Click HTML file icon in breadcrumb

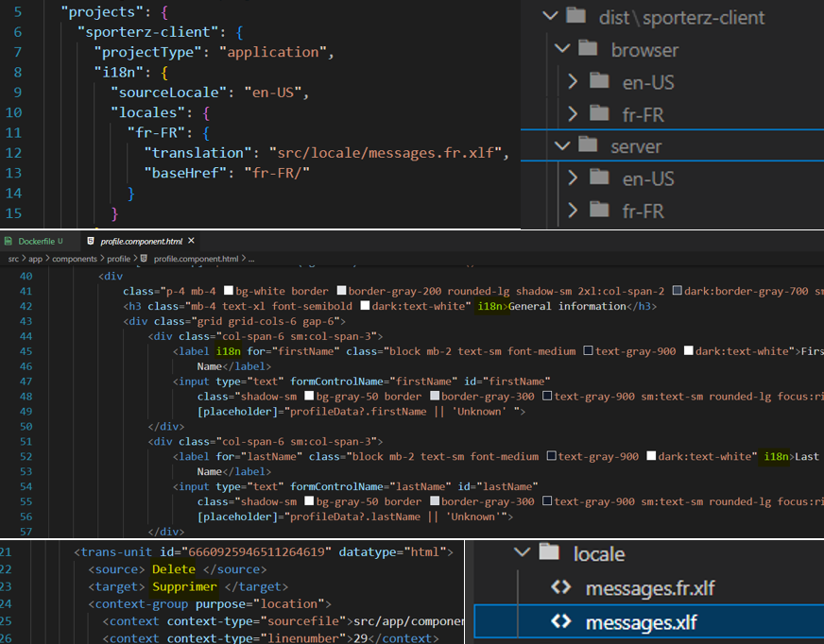pos(144,258)
